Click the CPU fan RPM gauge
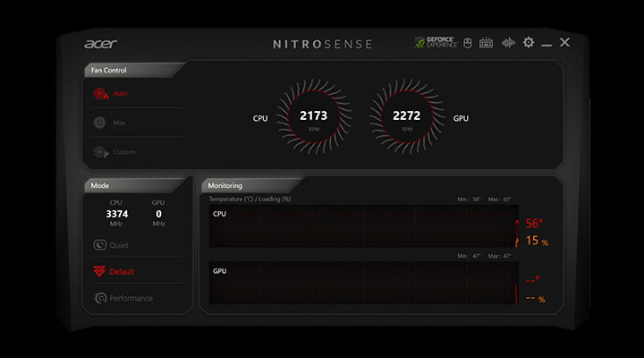The image size is (644, 358). pyautogui.click(x=313, y=117)
